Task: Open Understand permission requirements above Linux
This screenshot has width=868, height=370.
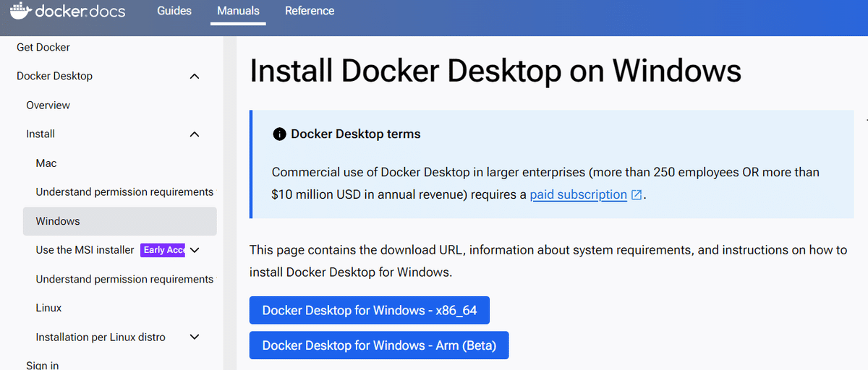Action: [x=124, y=279]
